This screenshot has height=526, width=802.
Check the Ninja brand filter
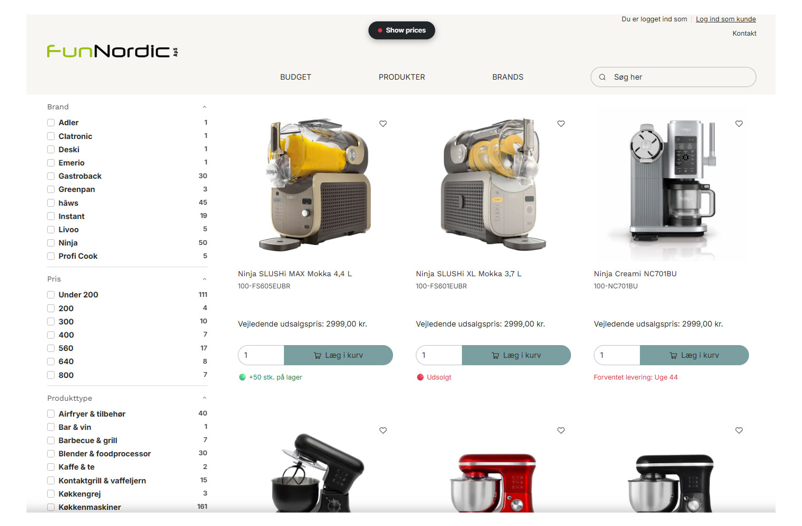pos(51,243)
